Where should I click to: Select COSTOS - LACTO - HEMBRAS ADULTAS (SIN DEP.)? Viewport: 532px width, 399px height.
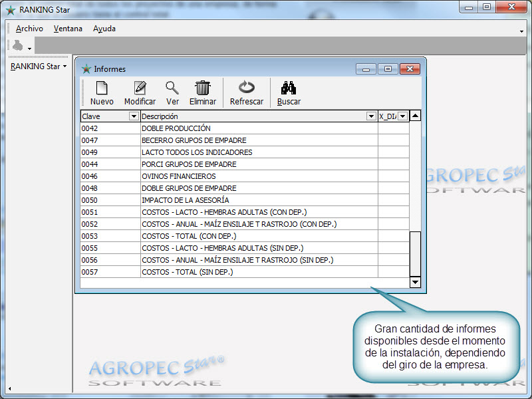tap(244, 248)
